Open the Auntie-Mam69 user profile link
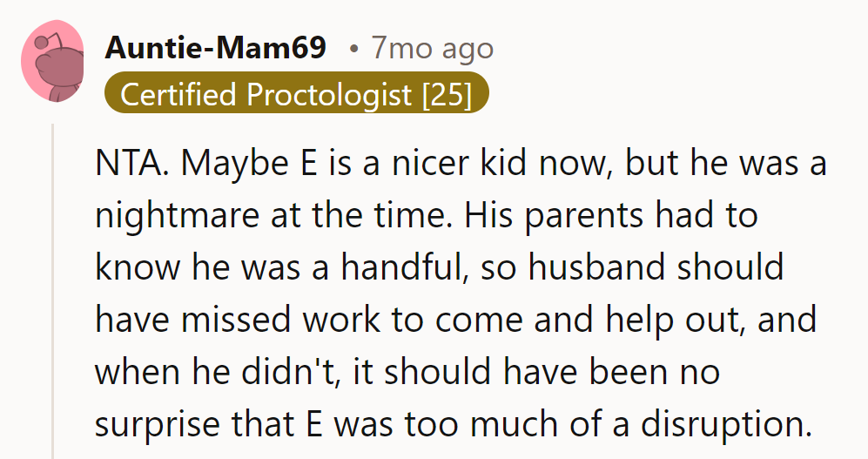The width and height of the screenshot is (868, 459). (215, 48)
